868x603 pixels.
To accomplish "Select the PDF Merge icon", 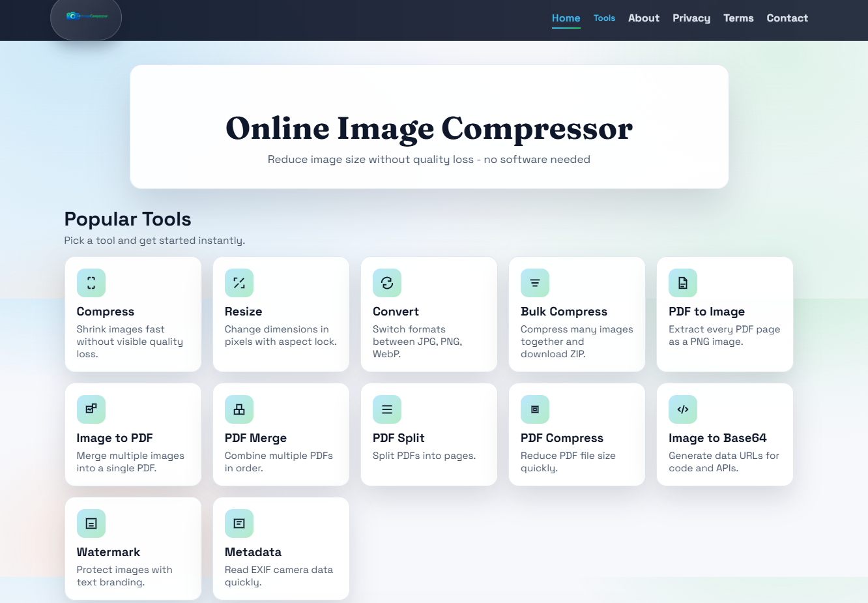I will (239, 409).
